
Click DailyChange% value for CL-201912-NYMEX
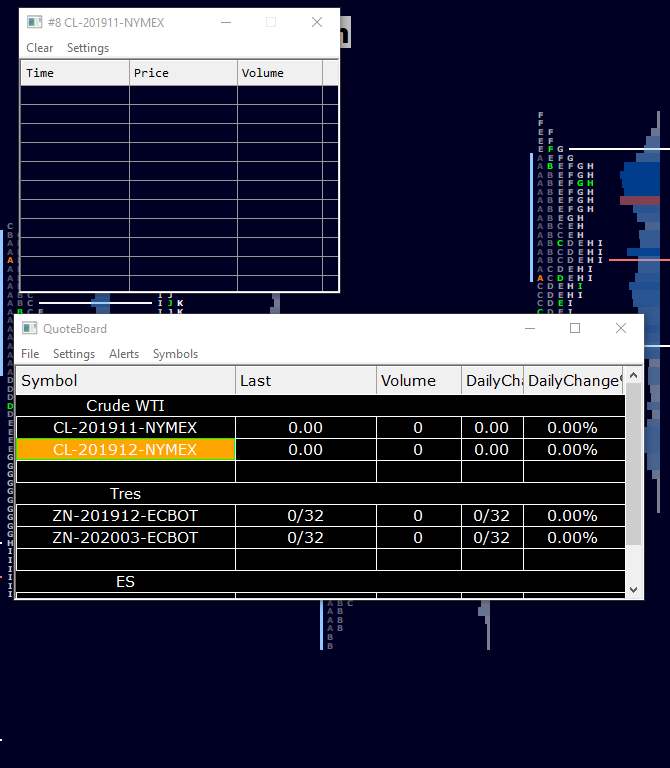tap(574, 450)
